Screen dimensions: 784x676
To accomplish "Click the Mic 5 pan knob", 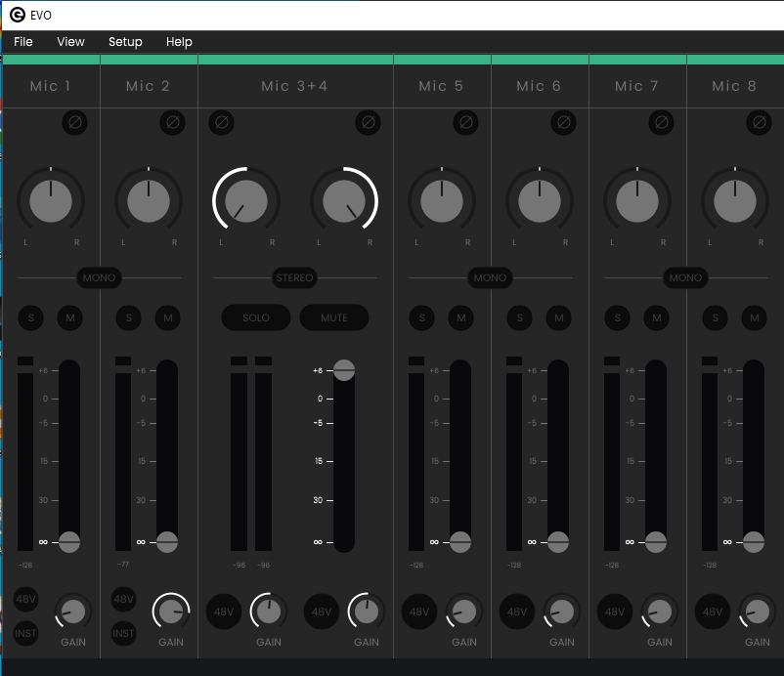I will [x=442, y=201].
